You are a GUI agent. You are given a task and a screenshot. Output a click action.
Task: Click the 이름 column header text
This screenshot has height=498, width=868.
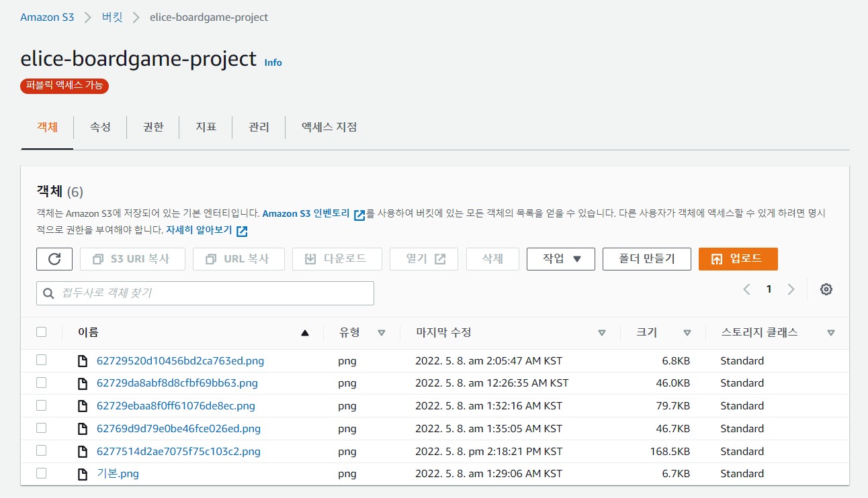pyautogui.click(x=88, y=332)
